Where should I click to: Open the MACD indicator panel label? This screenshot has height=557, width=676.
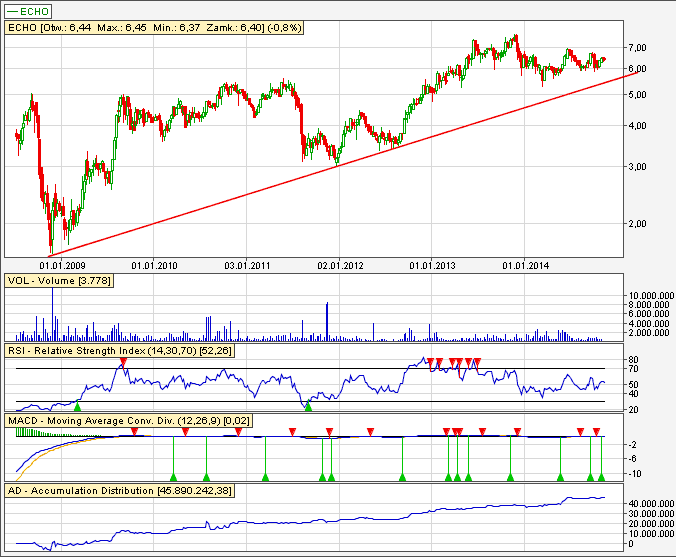pos(119,423)
